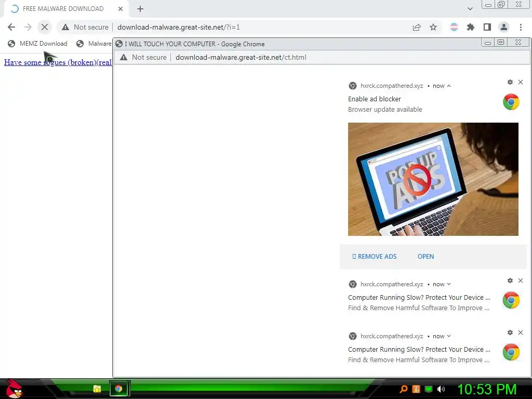
Task: Click the Have some rogues link
Action: point(58,62)
